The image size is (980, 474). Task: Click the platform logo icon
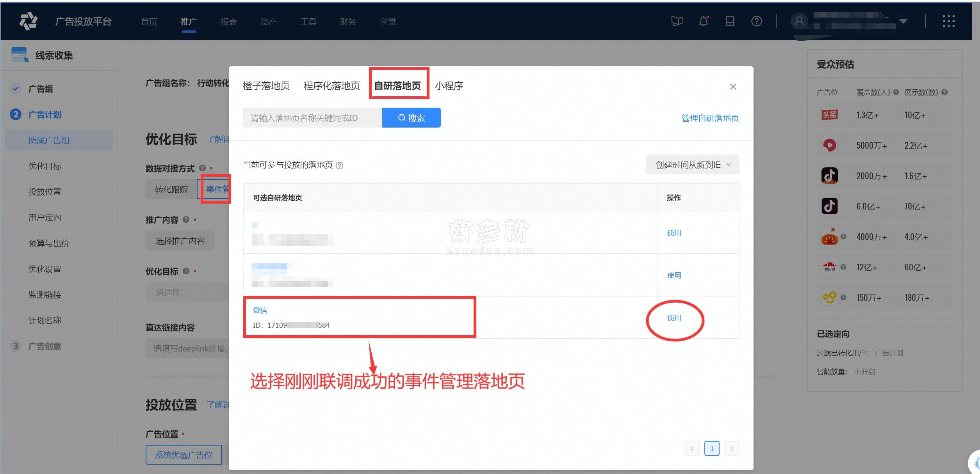[28, 21]
